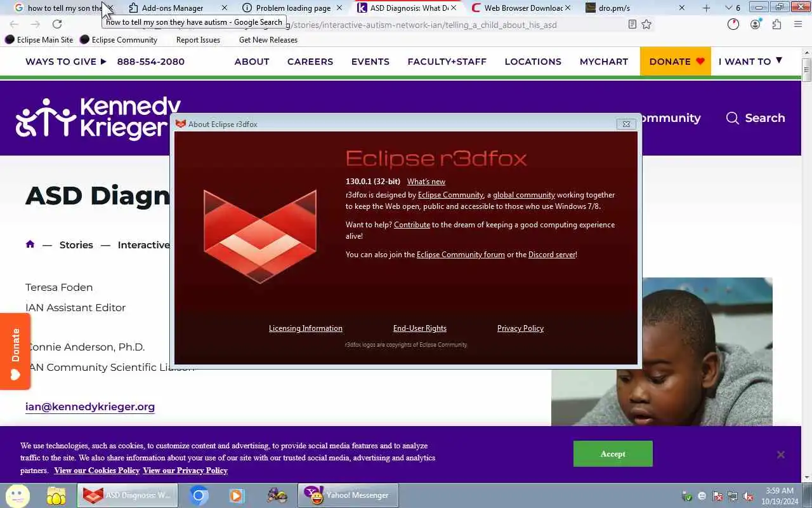Close the About Eclipse r3dfox dialog
The height and width of the screenshot is (508, 812).
pyautogui.click(x=626, y=124)
